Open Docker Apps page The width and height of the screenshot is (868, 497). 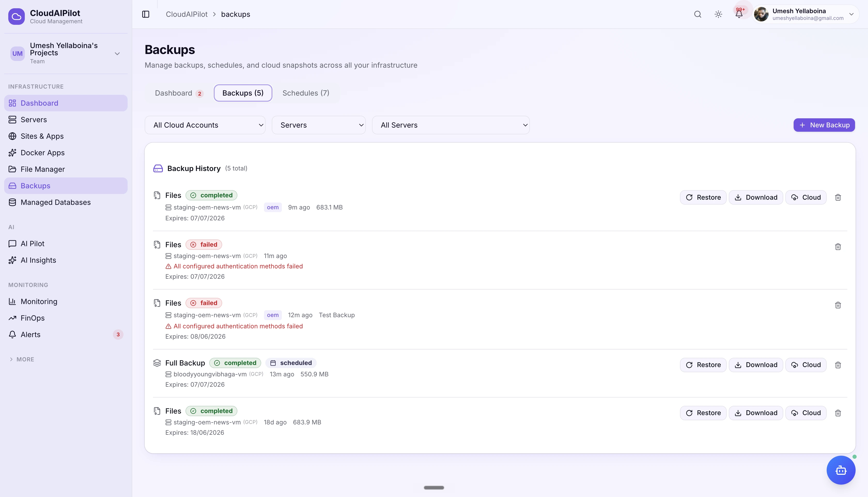[66, 153]
